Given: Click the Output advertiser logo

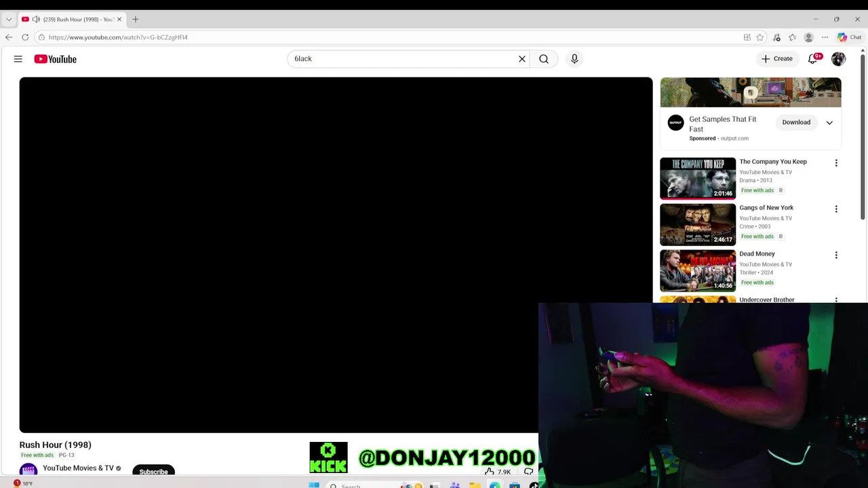Looking at the screenshot, I should tap(675, 123).
